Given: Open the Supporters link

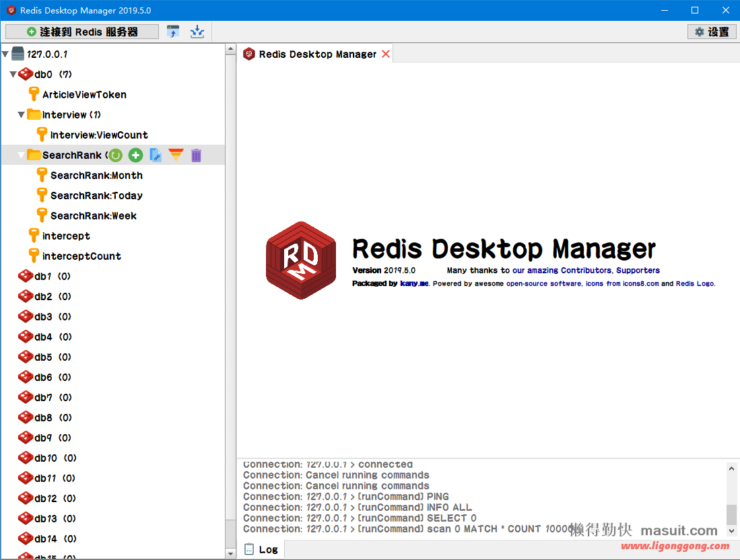Looking at the screenshot, I should (638, 271).
